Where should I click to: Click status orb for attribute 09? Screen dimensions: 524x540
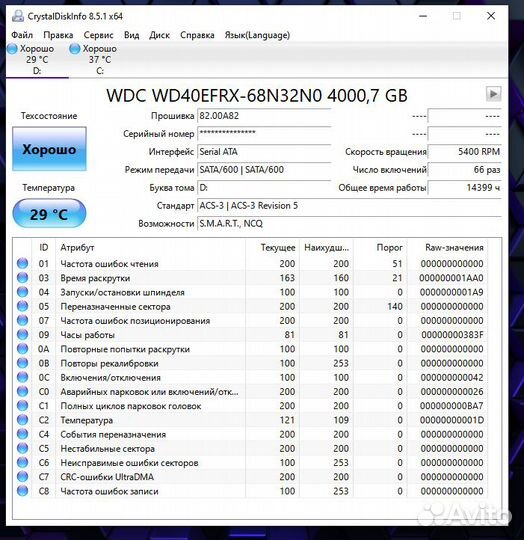(22, 334)
